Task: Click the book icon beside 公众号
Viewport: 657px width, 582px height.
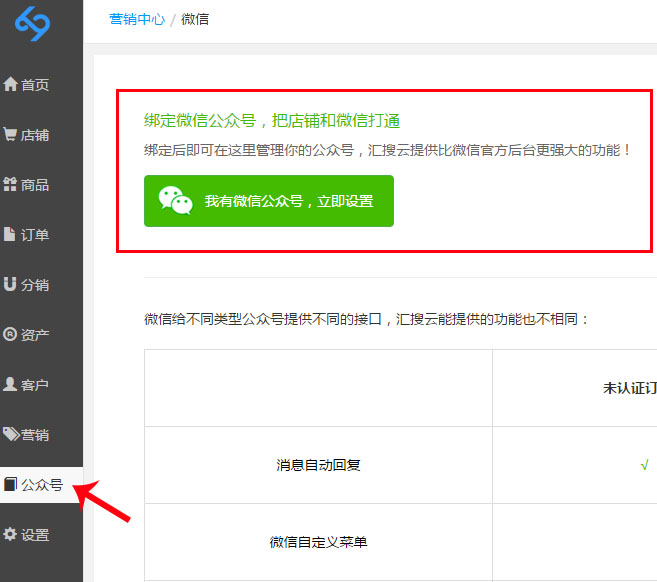Action: tap(11, 485)
